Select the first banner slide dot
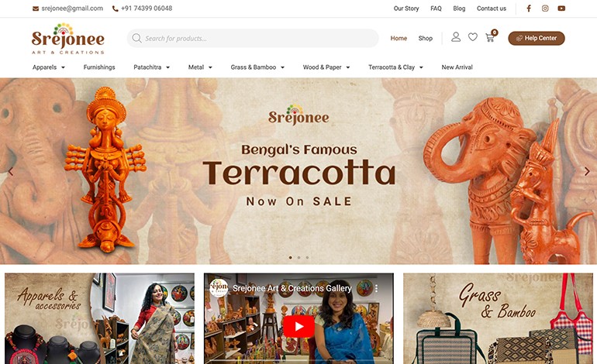Viewport: 597px width, 364px height. pos(291,257)
